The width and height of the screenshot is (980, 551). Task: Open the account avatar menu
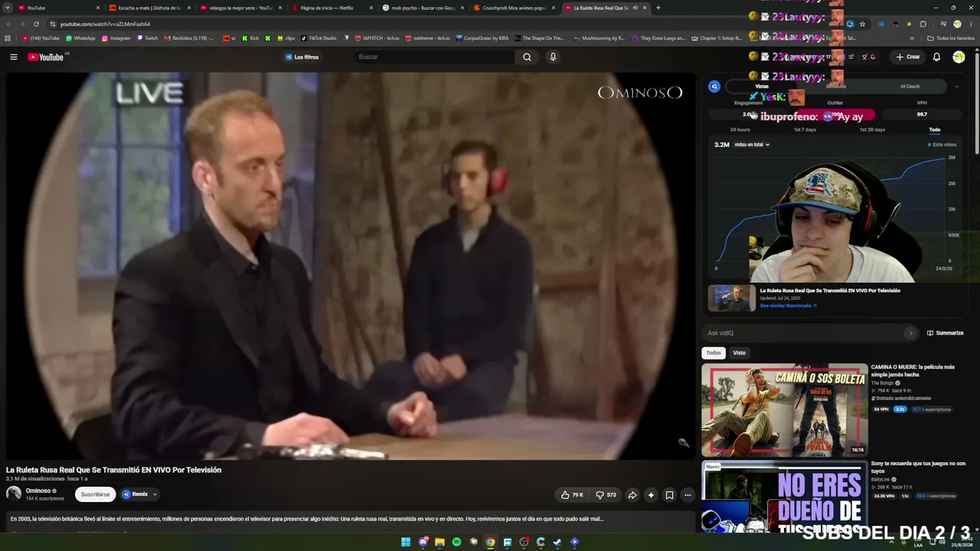pyautogui.click(x=959, y=57)
